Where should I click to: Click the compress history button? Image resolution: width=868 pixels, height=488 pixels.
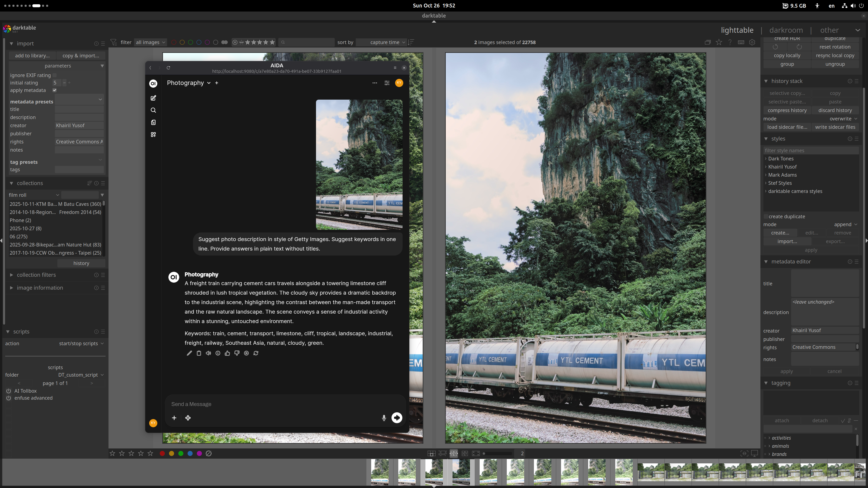coord(787,110)
